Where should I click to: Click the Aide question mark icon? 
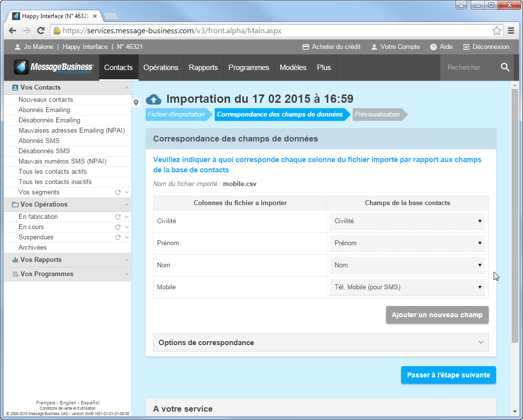[433, 47]
